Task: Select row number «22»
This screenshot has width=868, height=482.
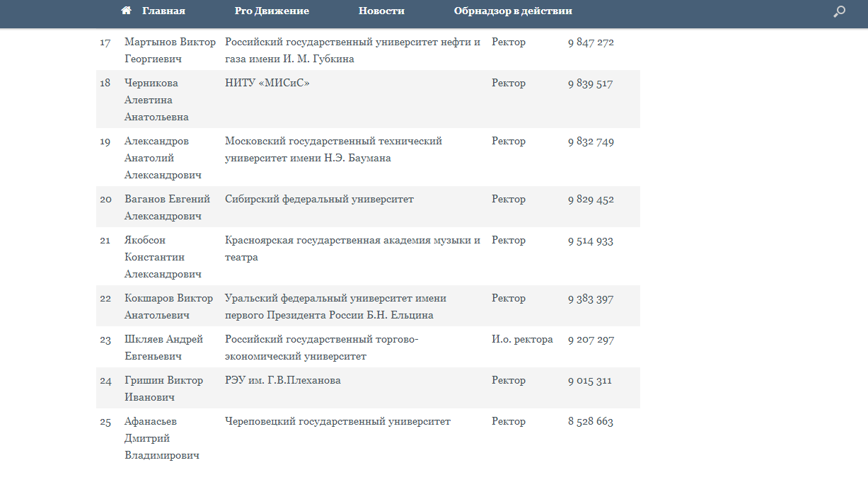Action: pyautogui.click(x=105, y=299)
